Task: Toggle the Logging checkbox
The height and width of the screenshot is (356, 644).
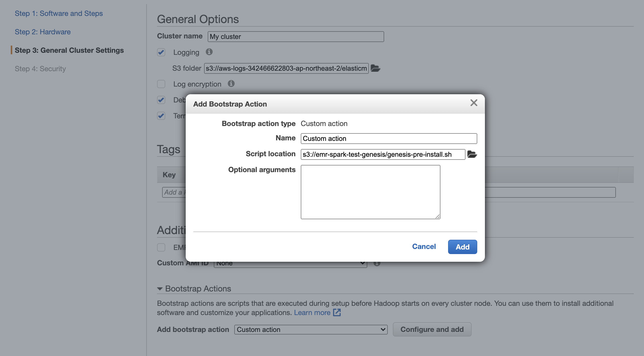Action: [x=161, y=52]
